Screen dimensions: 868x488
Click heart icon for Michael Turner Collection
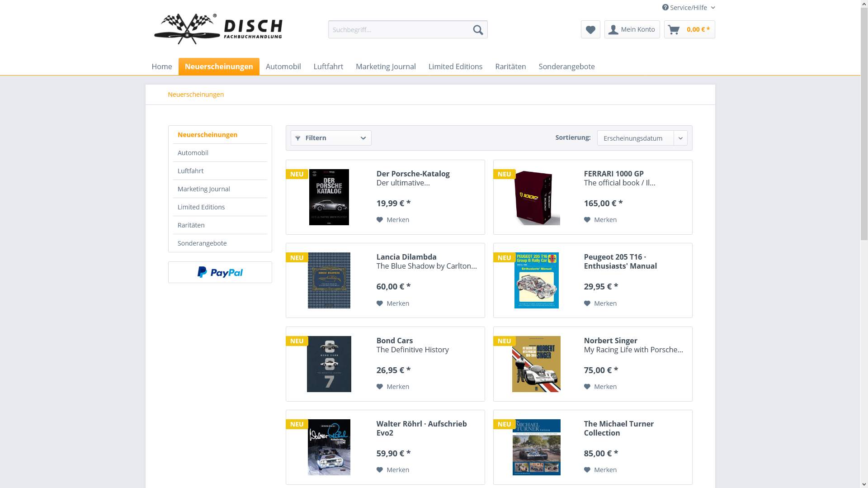587,470
